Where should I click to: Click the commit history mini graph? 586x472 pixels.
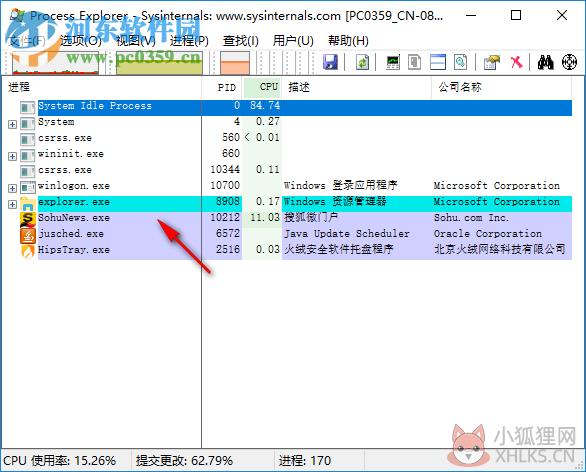159,62
